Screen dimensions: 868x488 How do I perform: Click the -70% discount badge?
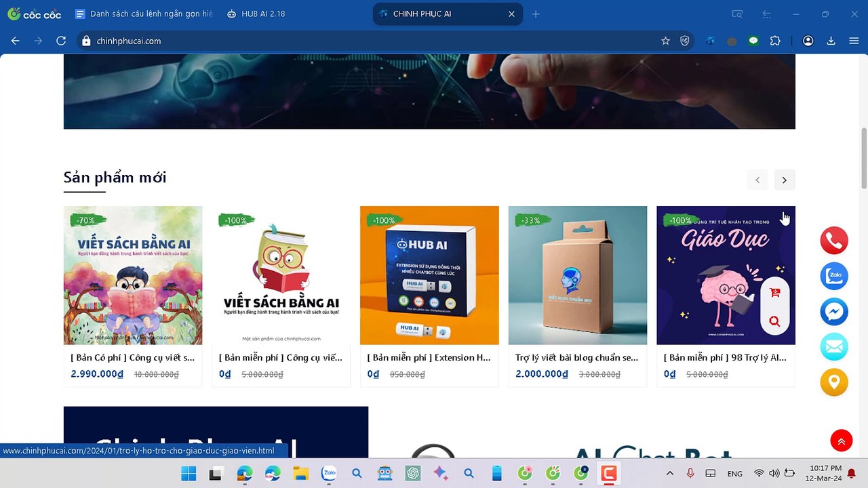pyautogui.click(x=87, y=220)
